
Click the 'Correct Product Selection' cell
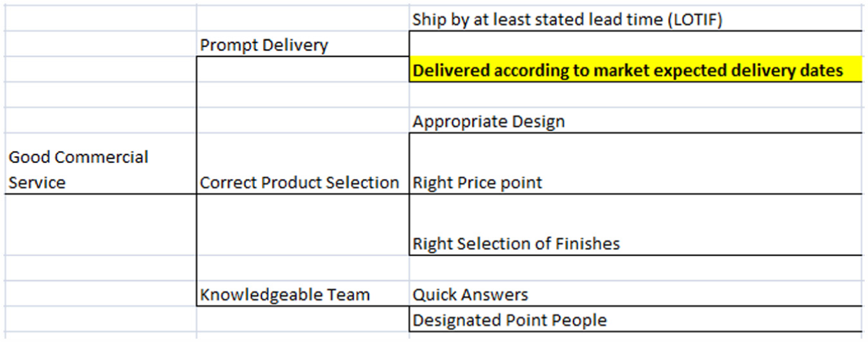pyautogui.click(x=303, y=164)
